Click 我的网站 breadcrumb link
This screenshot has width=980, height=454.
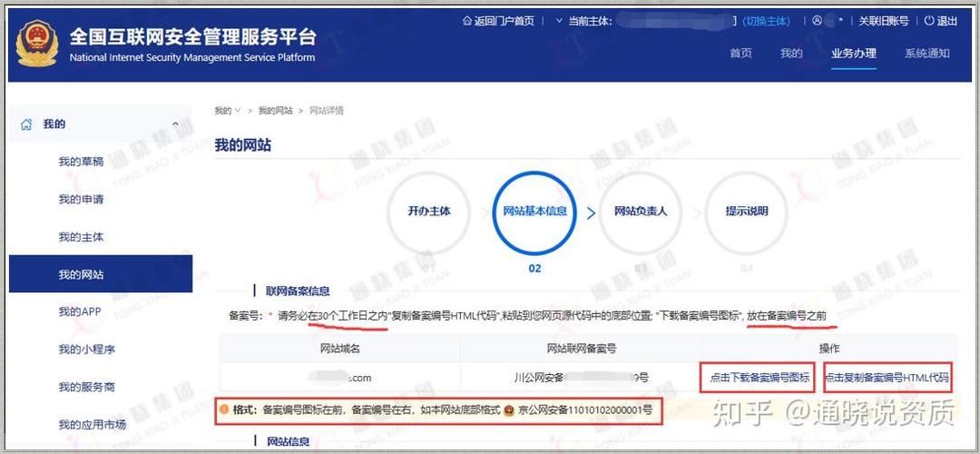[x=276, y=111]
